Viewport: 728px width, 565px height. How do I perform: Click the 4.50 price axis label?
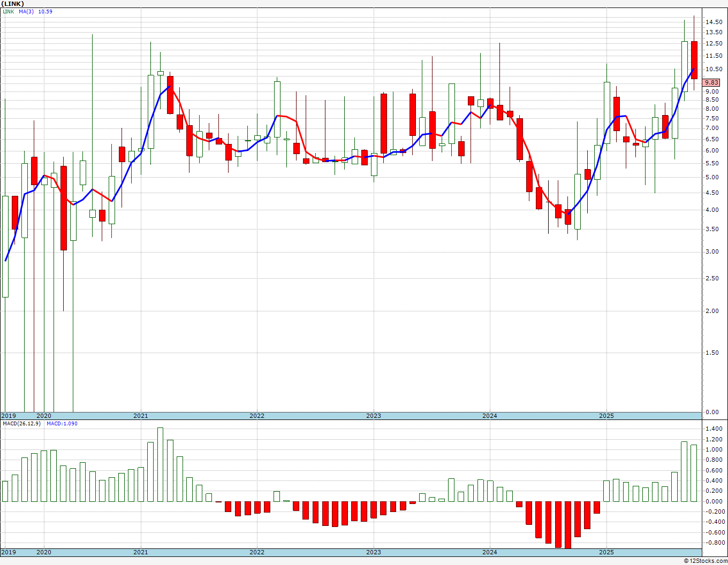click(712, 193)
